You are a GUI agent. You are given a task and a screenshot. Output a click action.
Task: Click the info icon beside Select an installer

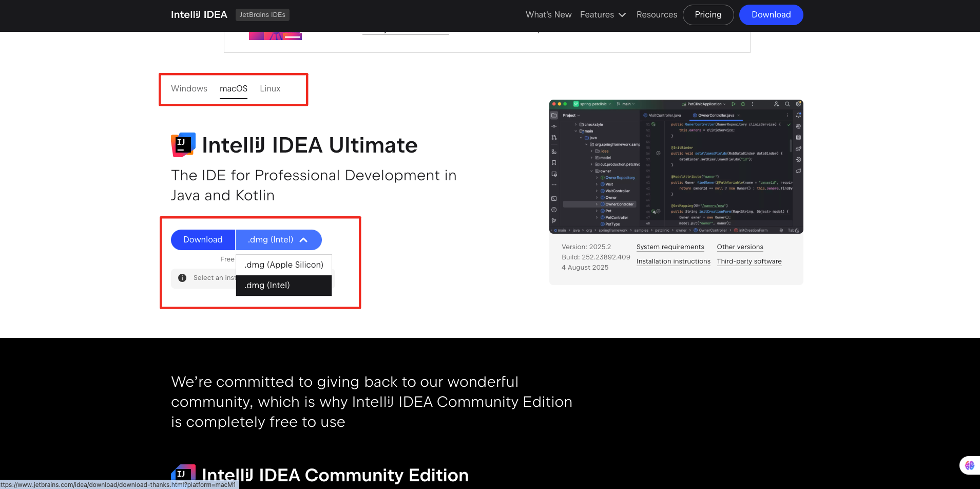coord(182,278)
